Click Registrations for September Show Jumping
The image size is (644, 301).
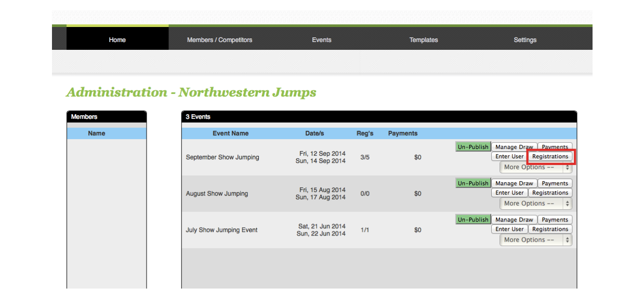coord(550,156)
